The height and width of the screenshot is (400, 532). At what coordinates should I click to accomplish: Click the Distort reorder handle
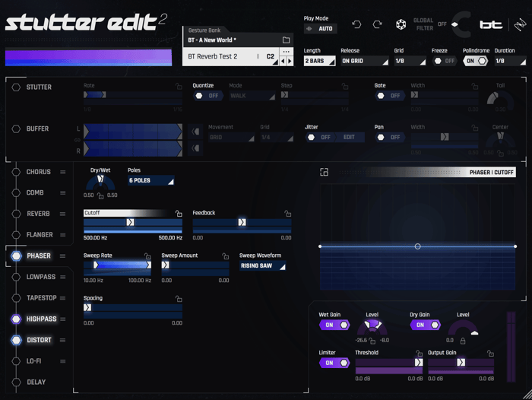(x=63, y=340)
